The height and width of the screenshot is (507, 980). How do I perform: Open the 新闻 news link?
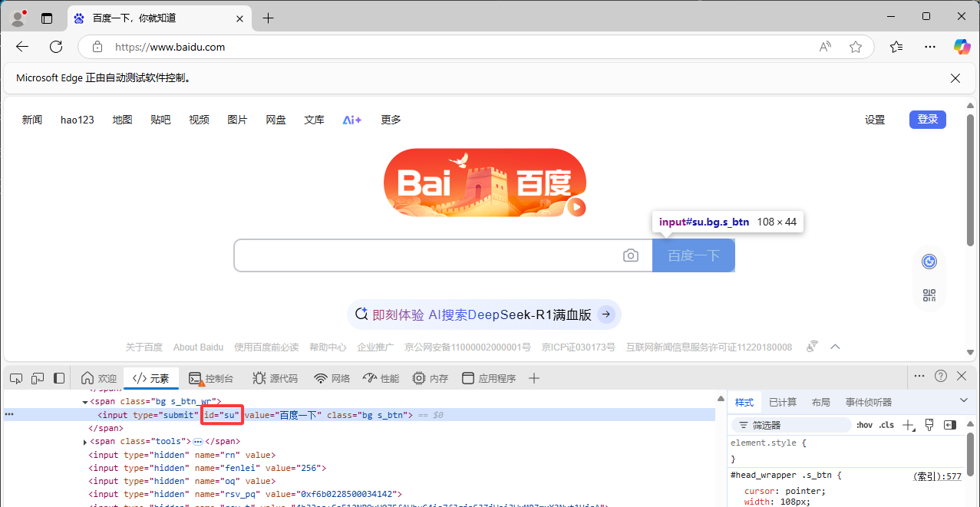(32, 120)
